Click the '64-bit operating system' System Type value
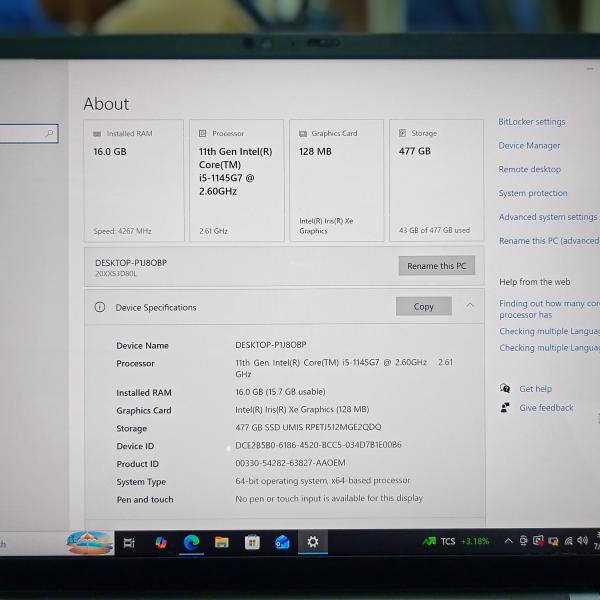 pos(323,481)
